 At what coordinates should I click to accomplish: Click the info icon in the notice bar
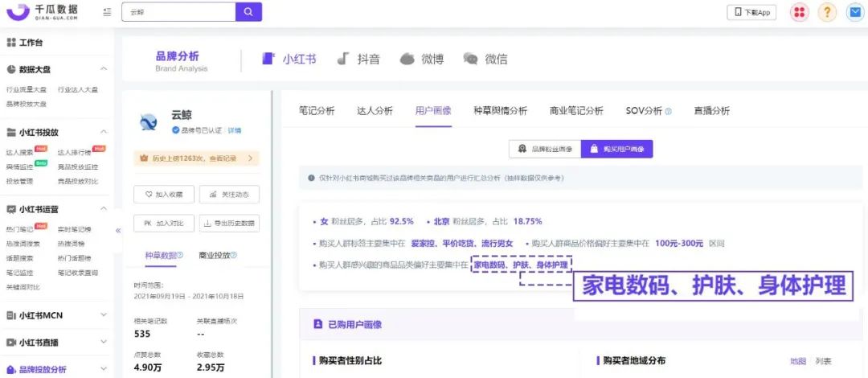click(x=312, y=179)
